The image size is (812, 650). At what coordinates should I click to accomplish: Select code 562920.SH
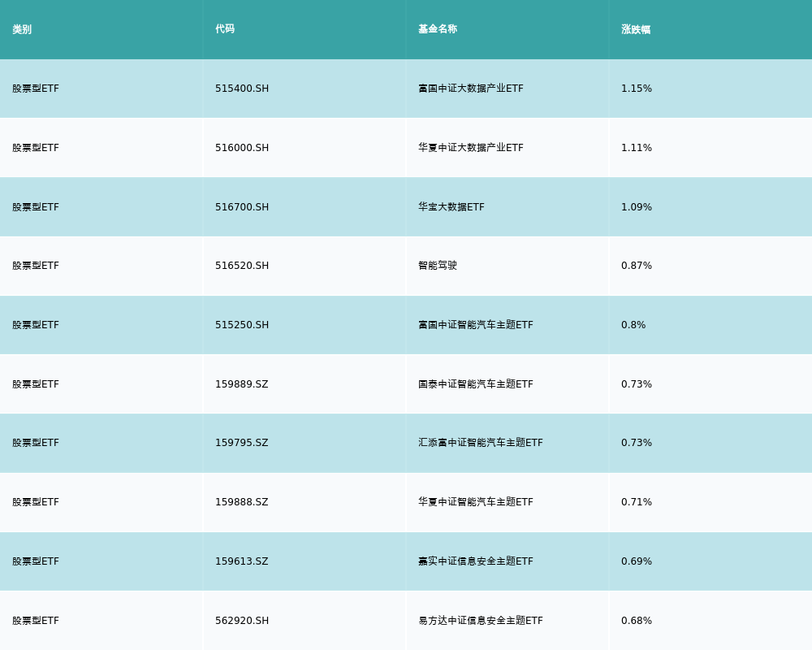[x=242, y=621]
